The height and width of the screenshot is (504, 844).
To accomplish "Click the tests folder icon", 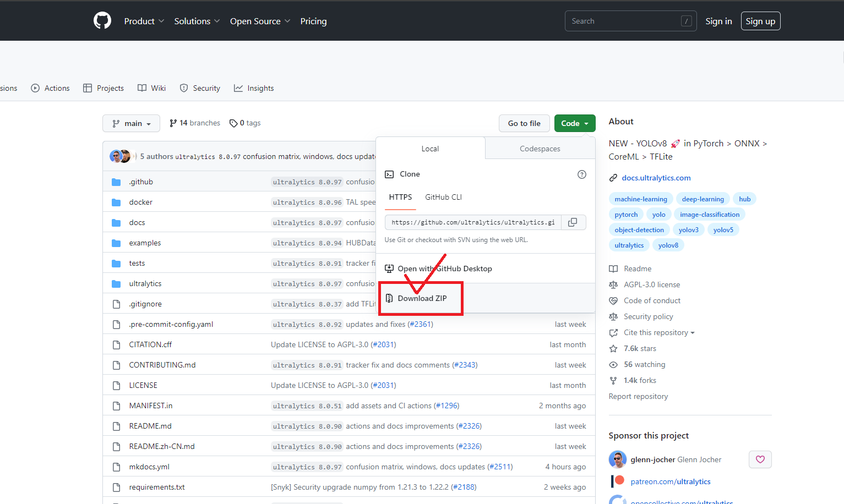I will (116, 264).
